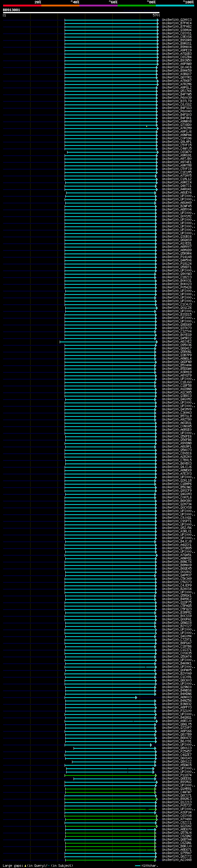The image size is (197, 868).
Task: Click hit label UniRef100_A8UEY4
Action: coord(177,193)
